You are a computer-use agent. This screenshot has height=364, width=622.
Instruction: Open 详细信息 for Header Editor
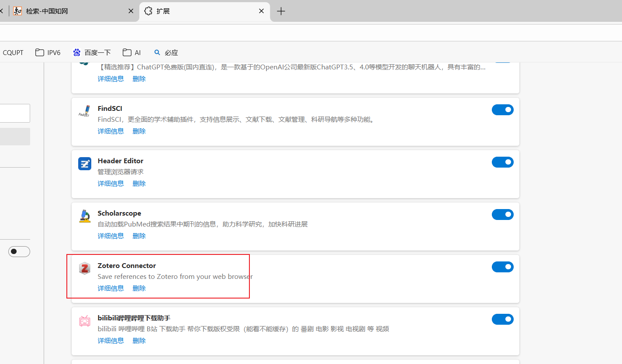click(111, 183)
